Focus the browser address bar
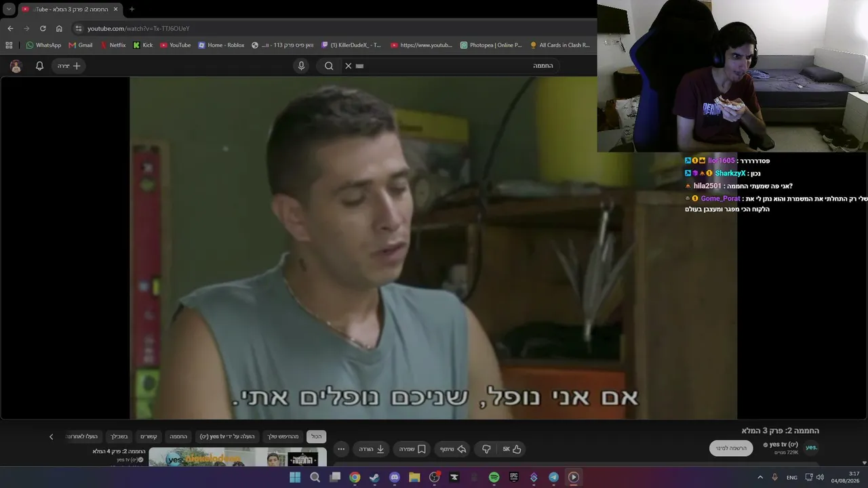The image size is (868, 488). [332, 28]
